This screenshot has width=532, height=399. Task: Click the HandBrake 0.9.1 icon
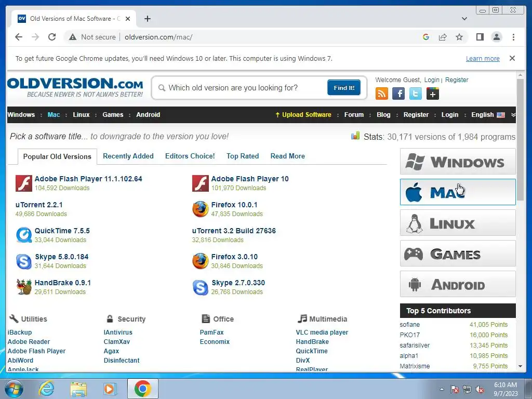pyautogui.click(x=24, y=287)
